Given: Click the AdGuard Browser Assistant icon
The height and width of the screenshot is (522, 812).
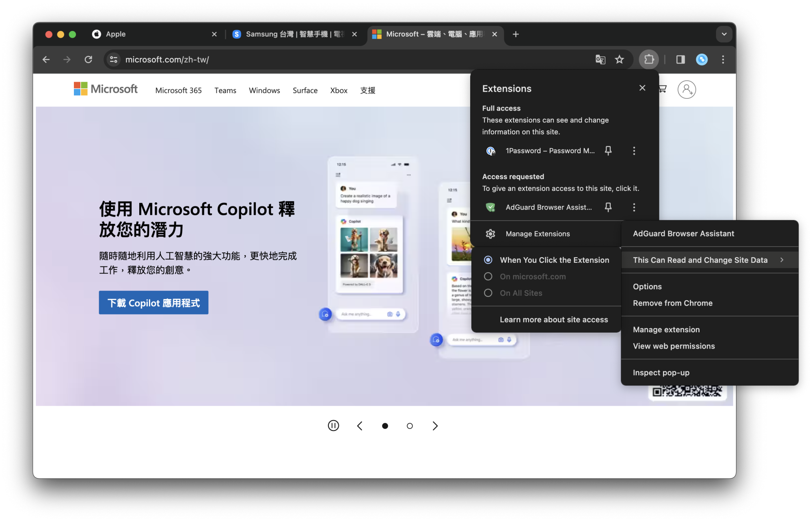Looking at the screenshot, I should pos(491,207).
